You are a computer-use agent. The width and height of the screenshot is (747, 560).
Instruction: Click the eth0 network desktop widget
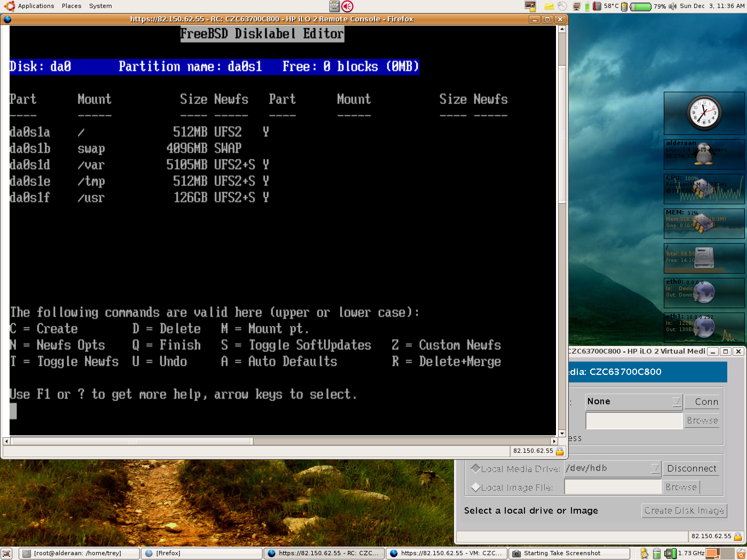(704, 293)
